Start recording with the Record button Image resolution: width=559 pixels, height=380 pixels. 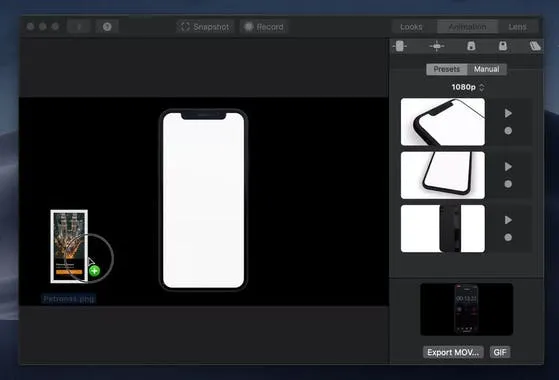pos(264,27)
